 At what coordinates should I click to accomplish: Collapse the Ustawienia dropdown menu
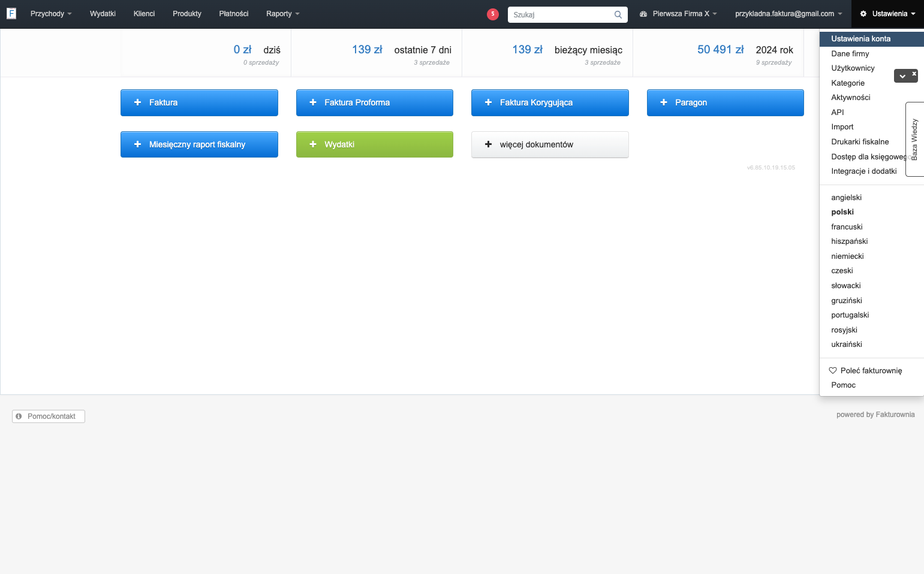click(x=887, y=14)
